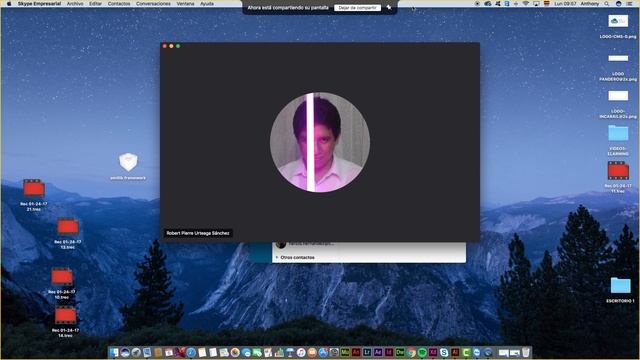Open Notes in the dock

pos(202,352)
